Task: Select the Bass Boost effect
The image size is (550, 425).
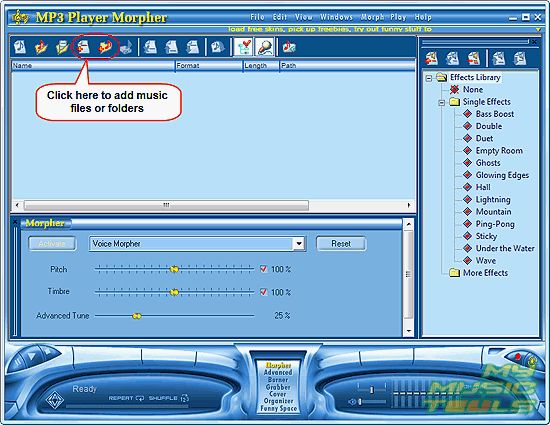Action: coord(495,114)
